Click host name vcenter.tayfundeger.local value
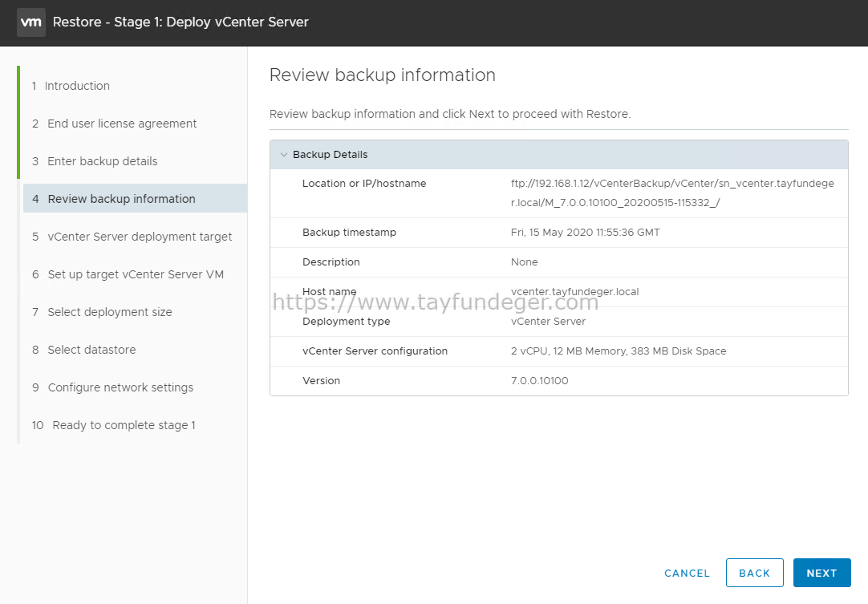868x604 pixels. (574, 292)
